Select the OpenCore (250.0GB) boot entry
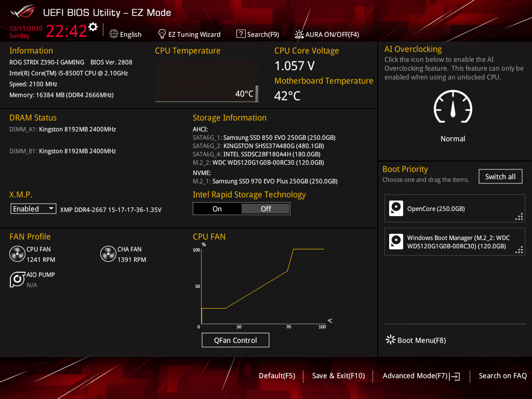This screenshot has height=399, width=532. click(x=455, y=208)
